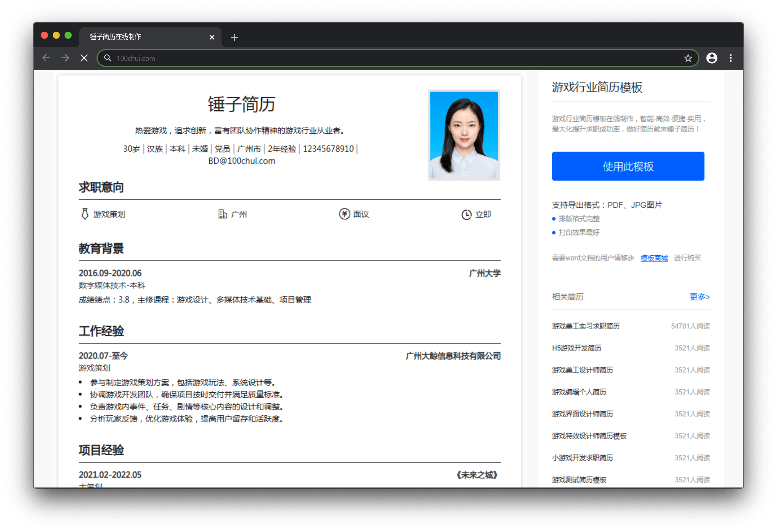Click bullet 分析玩家反馈，优化游戏体验
Viewport: 777px width, 532px height.
[187, 419]
